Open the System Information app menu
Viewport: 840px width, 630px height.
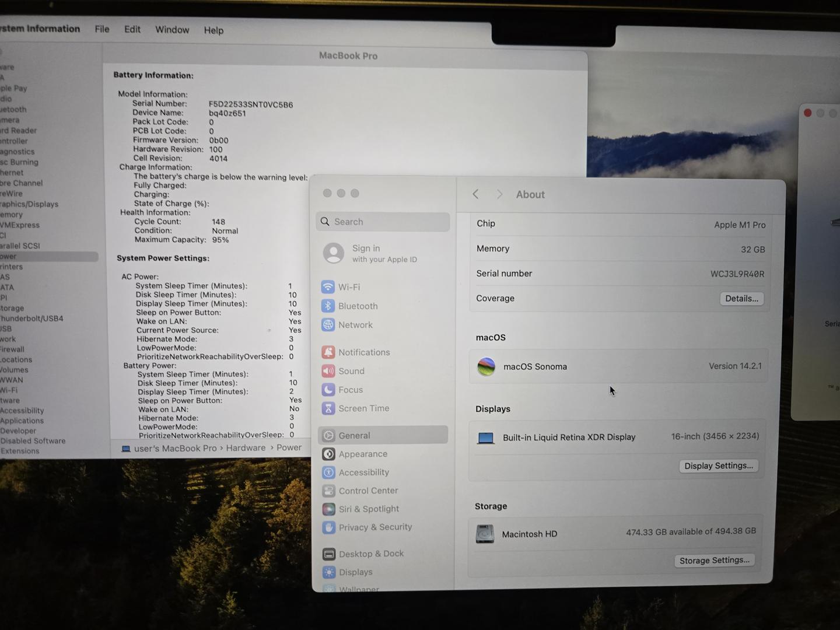point(40,29)
